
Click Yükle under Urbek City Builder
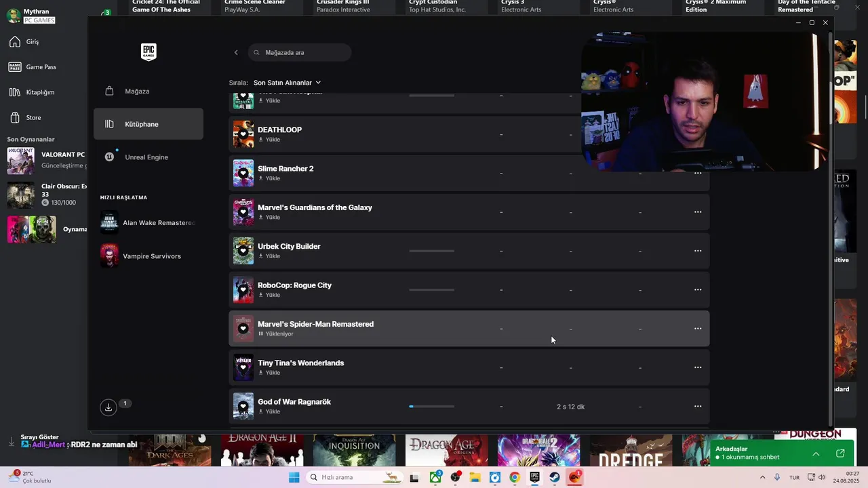[269, 256]
